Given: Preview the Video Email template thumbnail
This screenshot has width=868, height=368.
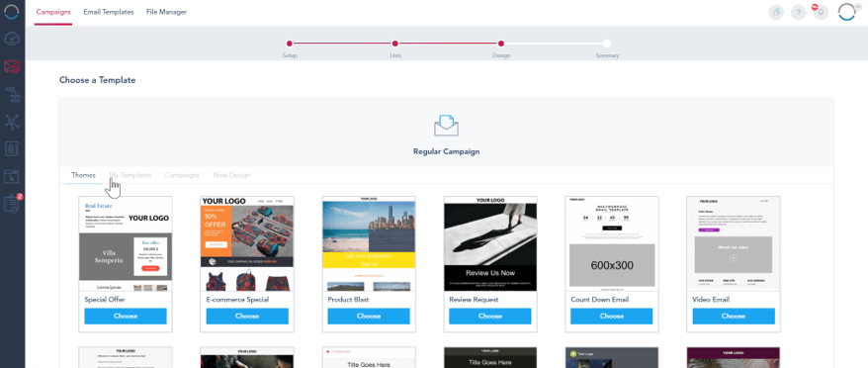Looking at the screenshot, I should 734,244.
